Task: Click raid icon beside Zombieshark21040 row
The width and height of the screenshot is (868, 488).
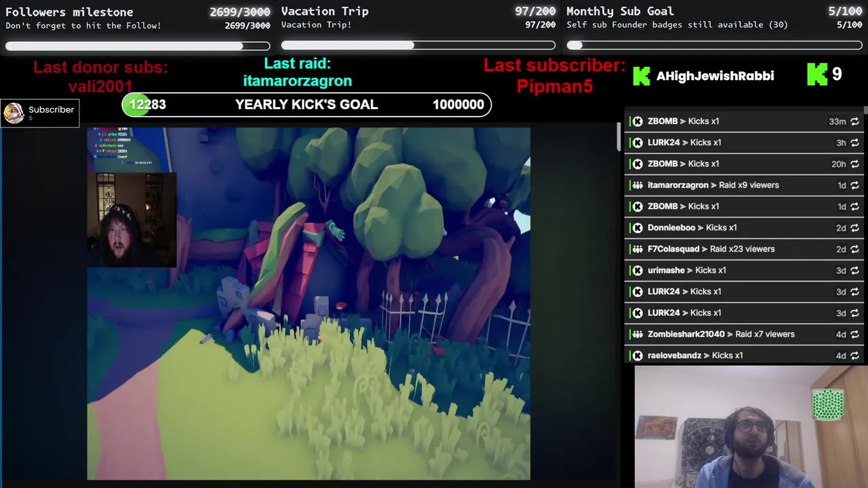Action: tap(637, 334)
